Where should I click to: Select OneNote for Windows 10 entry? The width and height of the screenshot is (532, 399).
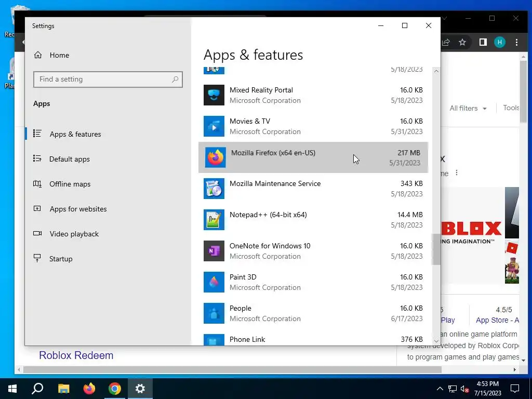coord(313,251)
